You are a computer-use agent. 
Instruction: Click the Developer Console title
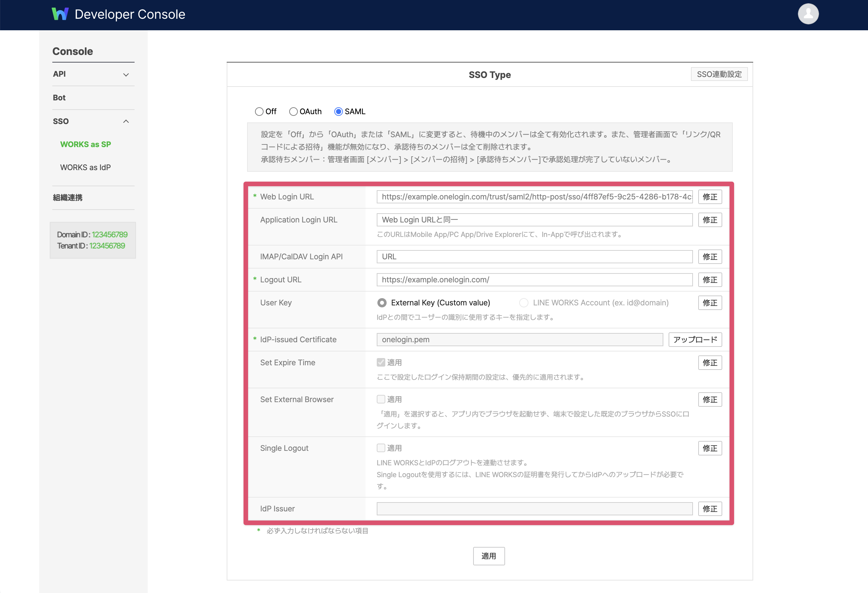pos(130,14)
